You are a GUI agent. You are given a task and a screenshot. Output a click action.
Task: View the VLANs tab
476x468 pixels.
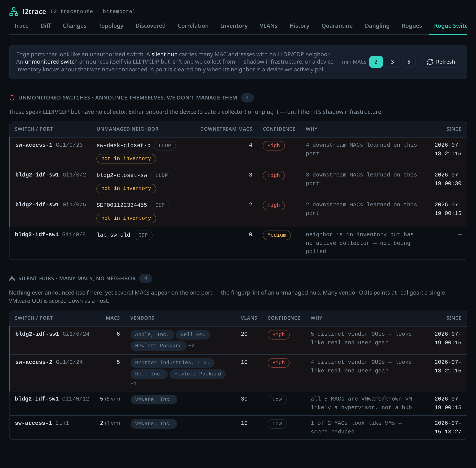tap(269, 26)
